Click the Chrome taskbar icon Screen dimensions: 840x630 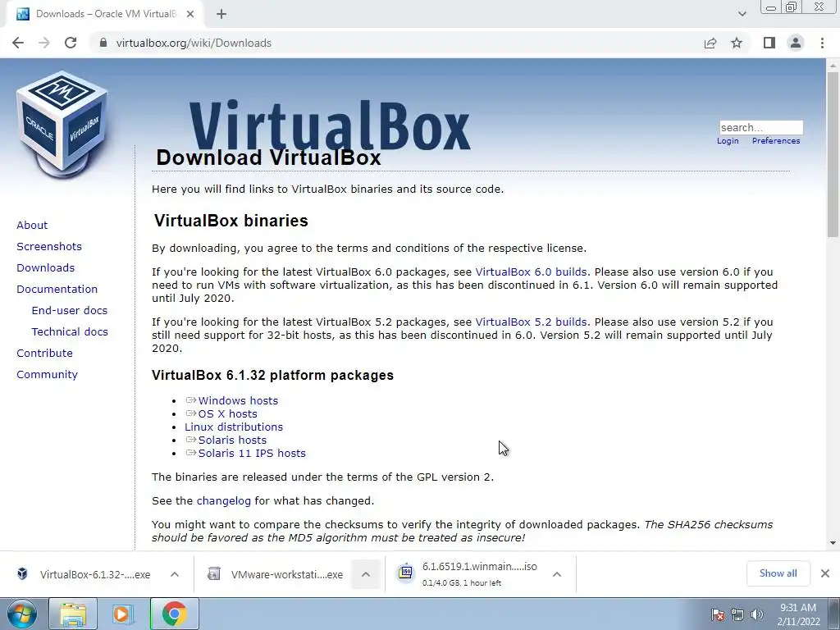pos(174,614)
